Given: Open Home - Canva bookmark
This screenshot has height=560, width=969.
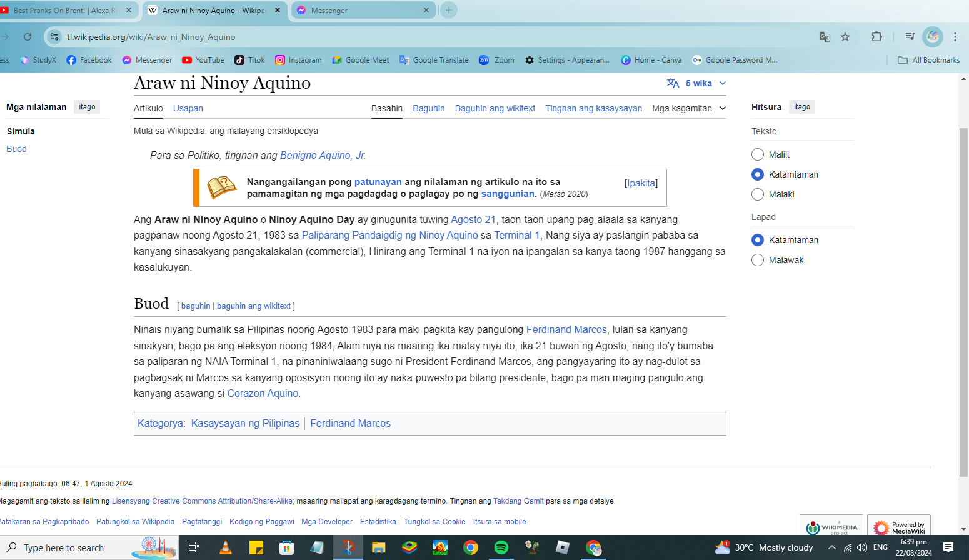Looking at the screenshot, I should tap(651, 60).
